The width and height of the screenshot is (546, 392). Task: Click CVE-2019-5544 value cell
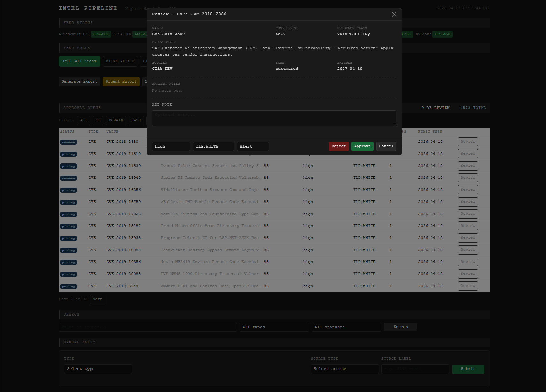click(122, 286)
